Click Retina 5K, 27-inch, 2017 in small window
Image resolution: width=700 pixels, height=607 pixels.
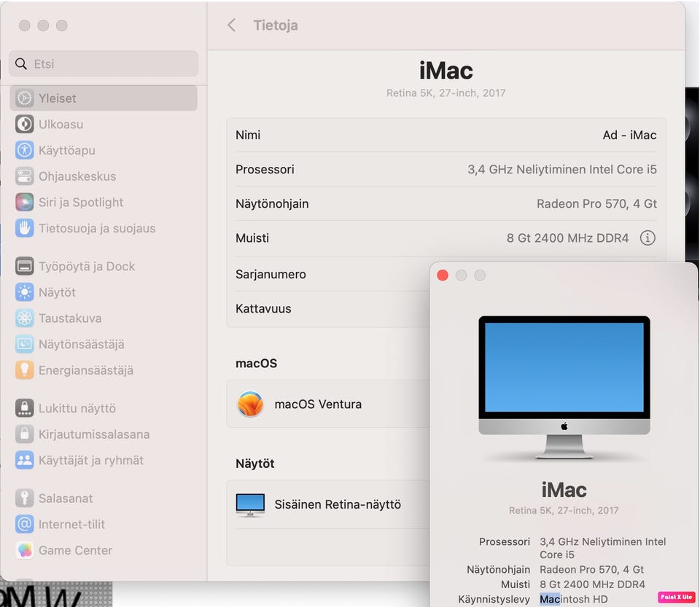point(564,510)
